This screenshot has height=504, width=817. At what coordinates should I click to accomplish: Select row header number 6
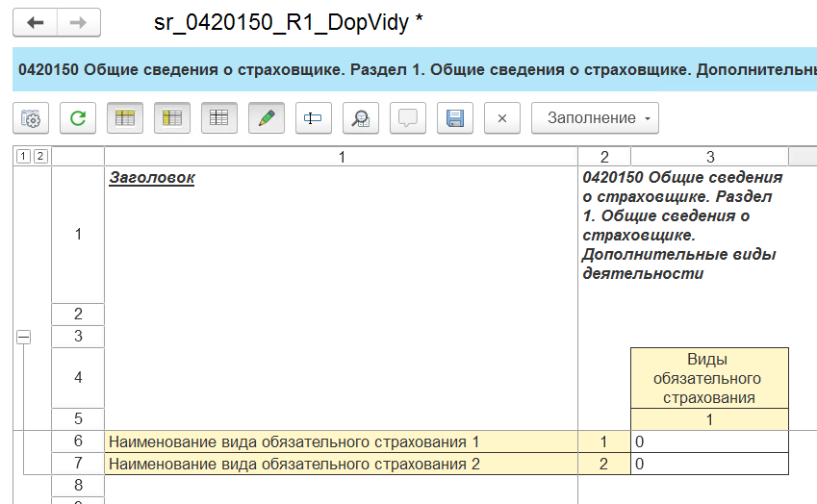click(78, 441)
